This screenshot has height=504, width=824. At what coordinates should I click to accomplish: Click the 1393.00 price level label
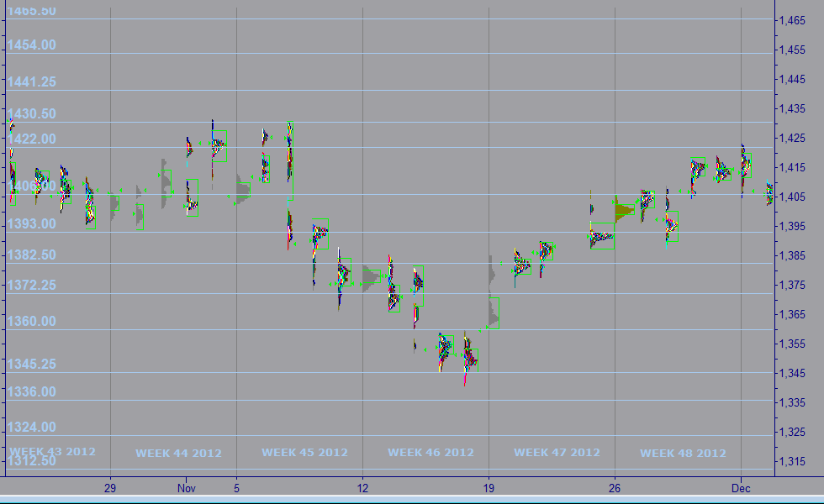coord(32,223)
